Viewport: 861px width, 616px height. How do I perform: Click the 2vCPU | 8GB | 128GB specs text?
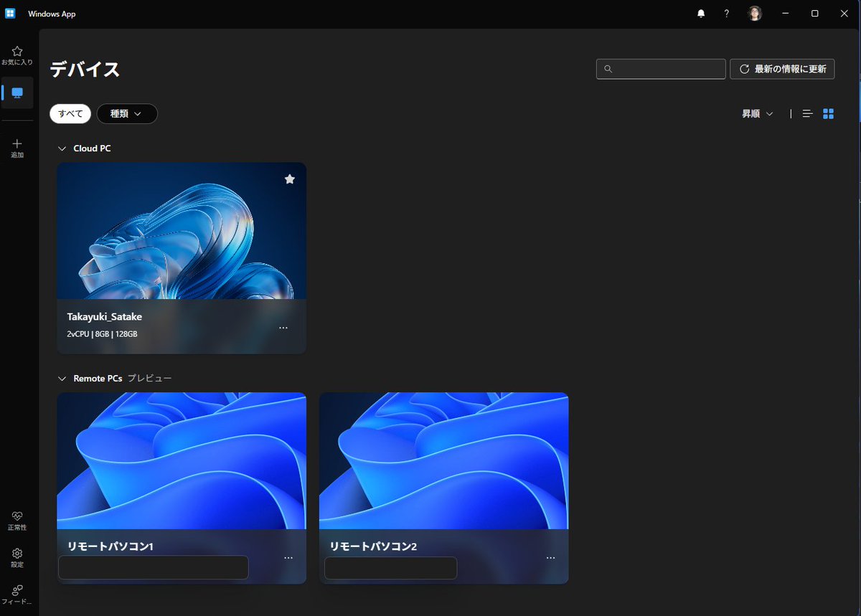[102, 334]
